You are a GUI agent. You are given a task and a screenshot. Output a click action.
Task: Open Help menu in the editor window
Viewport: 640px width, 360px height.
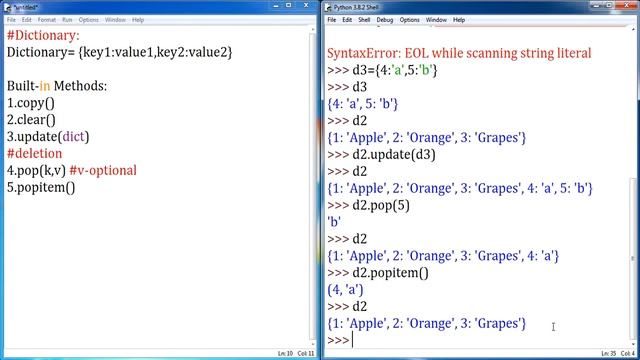click(138, 20)
